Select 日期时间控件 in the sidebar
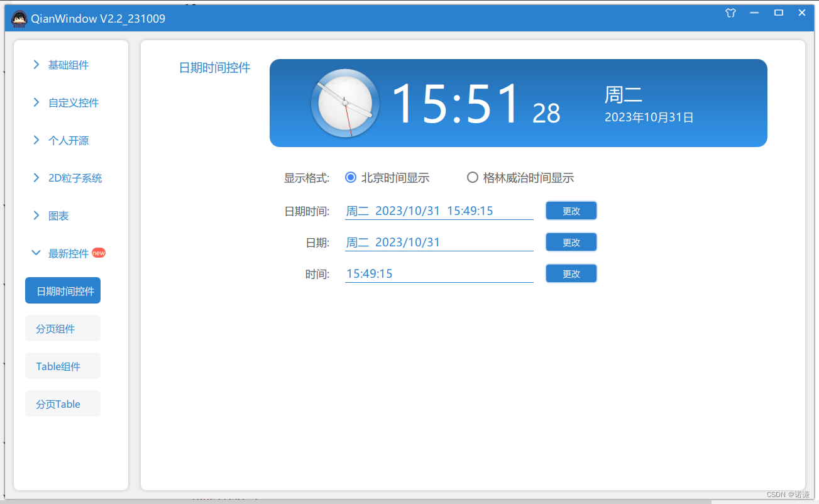The image size is (819, 504). coord(62,290)
